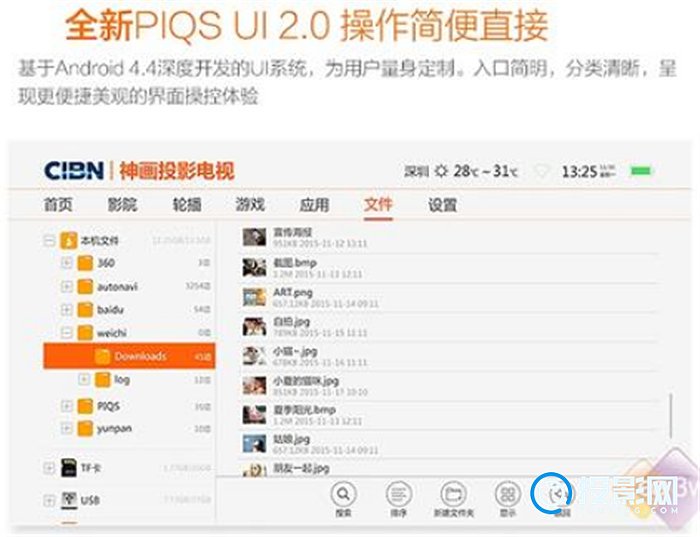This screenshot has height=537, width=700.
Task: Click the sort (排序) icon
Action: (x=399, y=494)
